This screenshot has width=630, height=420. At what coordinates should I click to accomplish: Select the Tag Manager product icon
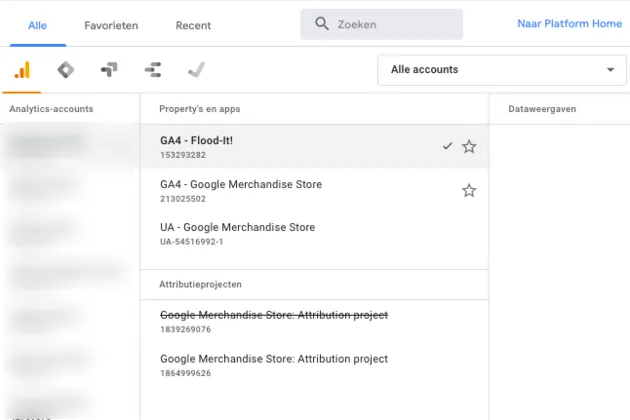pyautogui.click(x=65, y=70)
